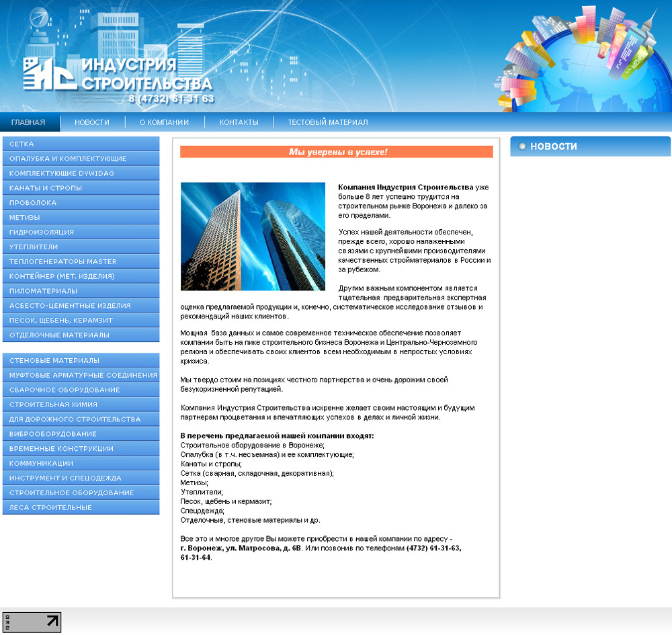
Task: Open Комплектующие Dywidag category
Action: pyautogui.click(x=81, y=173)
